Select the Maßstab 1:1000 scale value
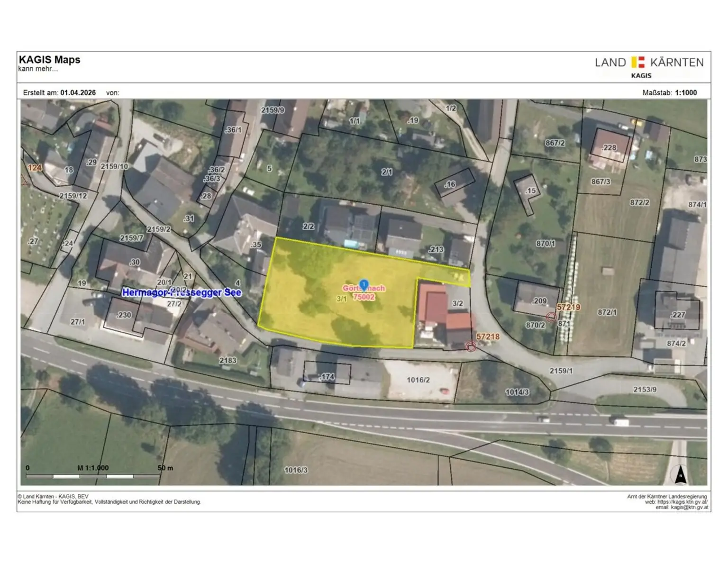 pyautogui.click(x=685, y=93)
